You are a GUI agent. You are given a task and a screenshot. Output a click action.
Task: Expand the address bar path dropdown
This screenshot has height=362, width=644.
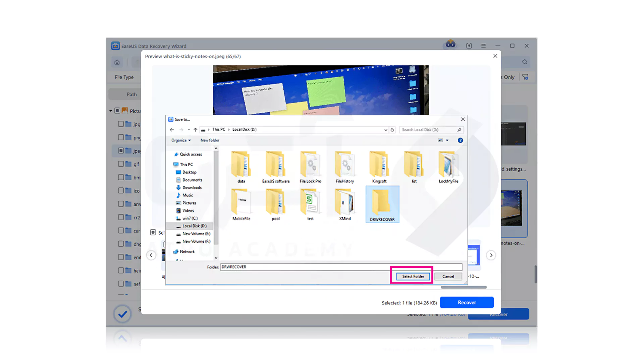coord(385,130)
